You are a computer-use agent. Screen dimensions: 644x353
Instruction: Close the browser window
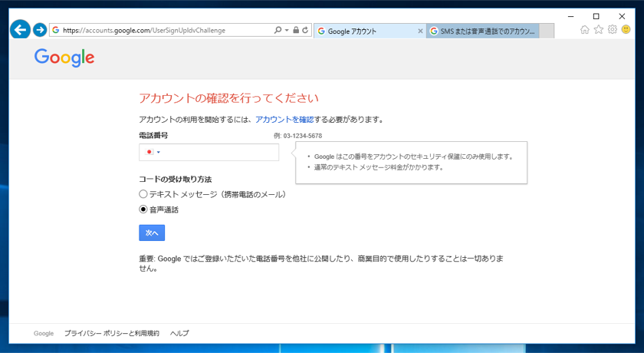coord(622,16)
